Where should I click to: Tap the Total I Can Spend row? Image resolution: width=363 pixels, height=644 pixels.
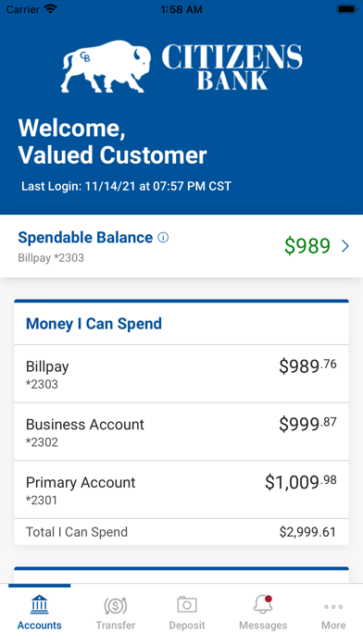coord(181,532)
